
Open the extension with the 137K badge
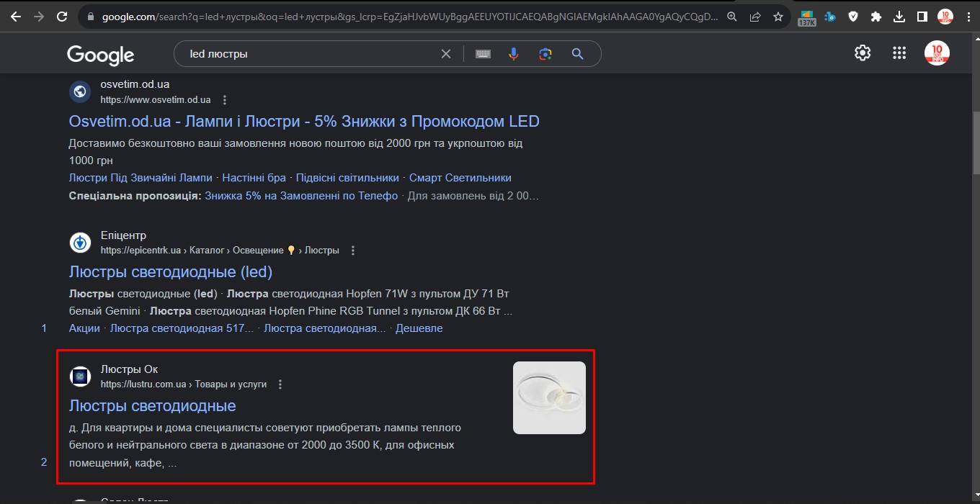tap(806, 17)
